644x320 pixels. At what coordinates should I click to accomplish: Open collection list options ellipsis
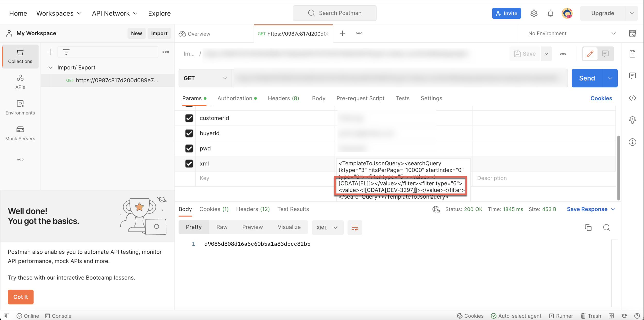point(166,52)
